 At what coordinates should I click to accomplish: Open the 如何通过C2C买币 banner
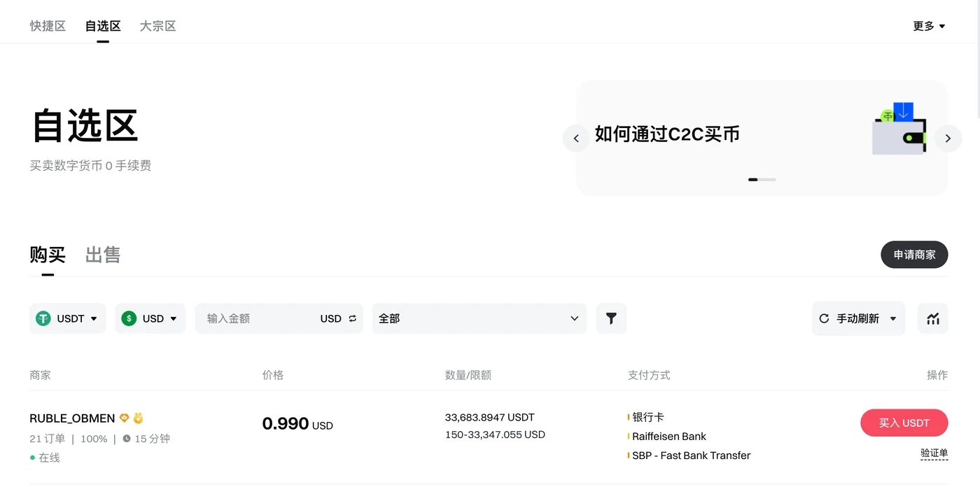coord(667,134)
